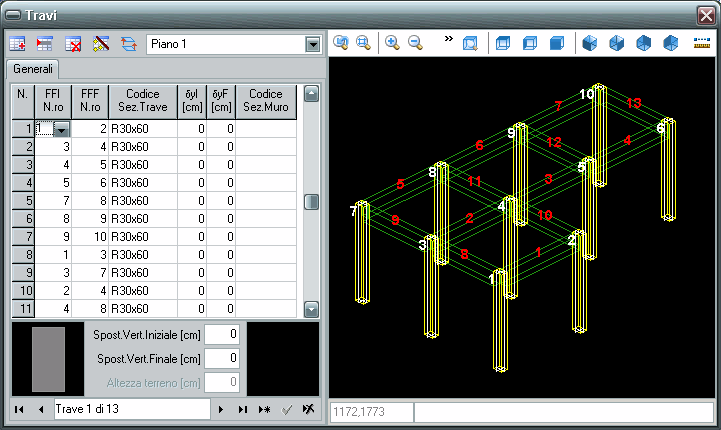The image size is (721, 430).
Task: Select the solid shaded cube view icon
Action: coord(557,43)
